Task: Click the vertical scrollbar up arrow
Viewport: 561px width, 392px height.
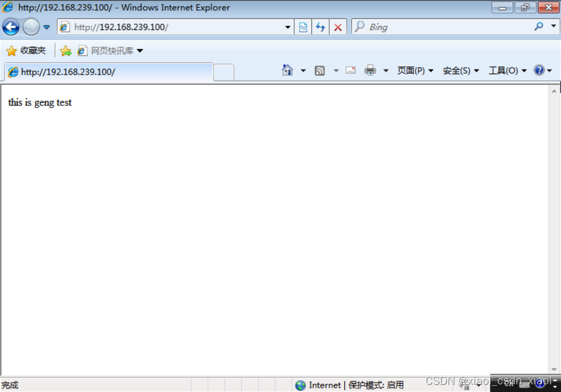Action: click(x=554, y=91)
